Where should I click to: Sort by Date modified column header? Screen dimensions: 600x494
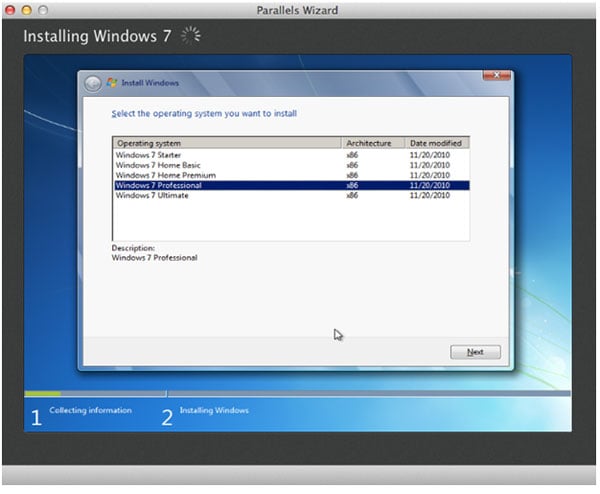pos(437,143)
